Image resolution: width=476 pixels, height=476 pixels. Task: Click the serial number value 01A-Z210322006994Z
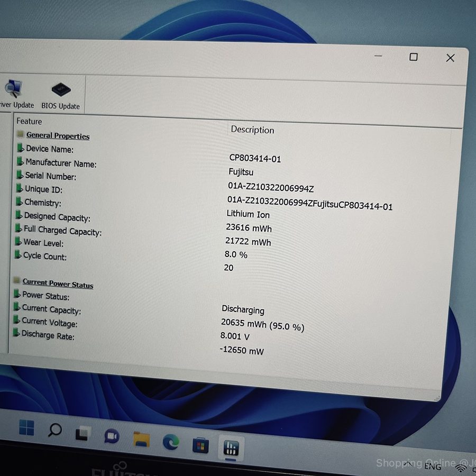point(271,187)
